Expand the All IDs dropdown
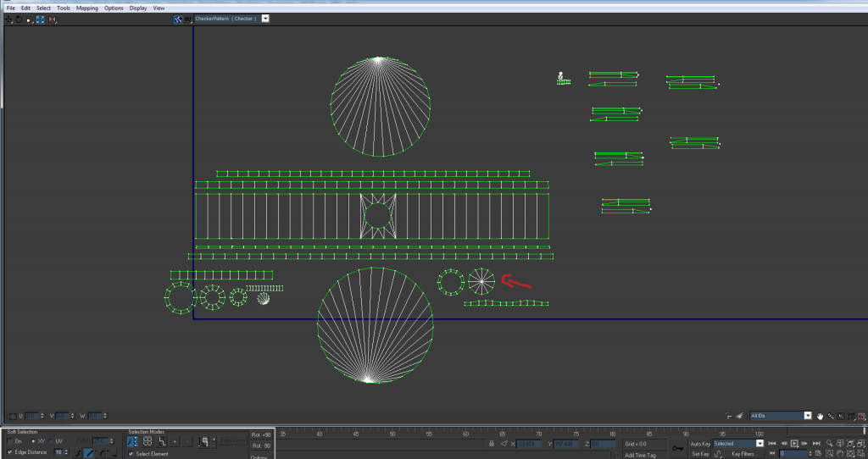The width and height of the screenshot is (868, 459). click(x=808, y=416)
